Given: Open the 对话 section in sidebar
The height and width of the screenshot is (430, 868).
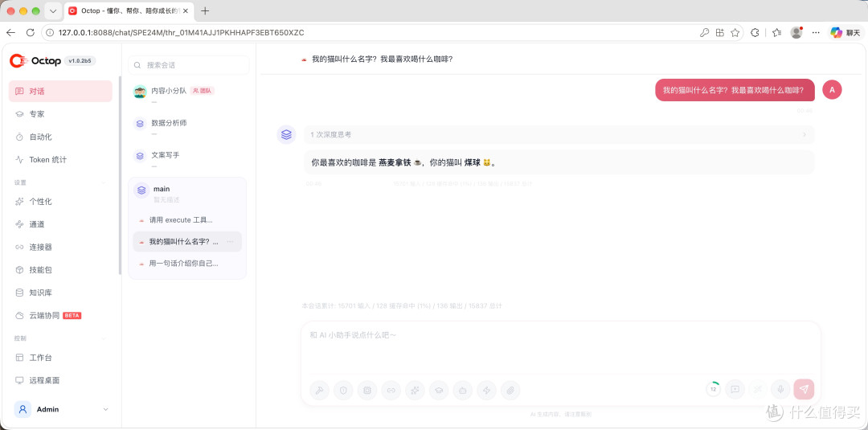Looking at the screenshot, I should coord(60,92).
